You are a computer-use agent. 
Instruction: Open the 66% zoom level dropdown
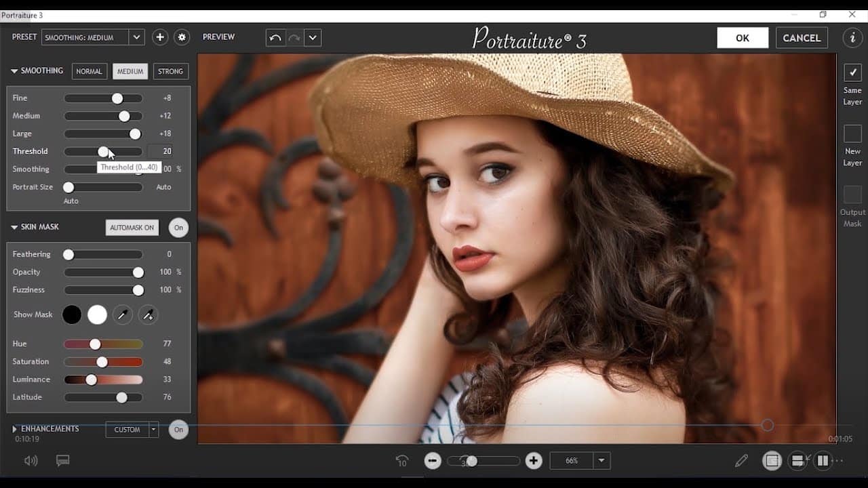pyautogui.click(x=601, y=461)
